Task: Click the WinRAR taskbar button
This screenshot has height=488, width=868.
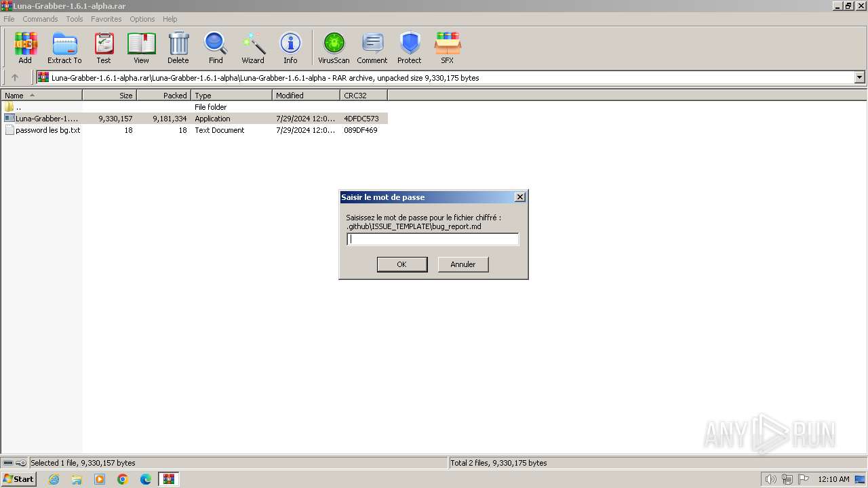Action: [169, 479]
